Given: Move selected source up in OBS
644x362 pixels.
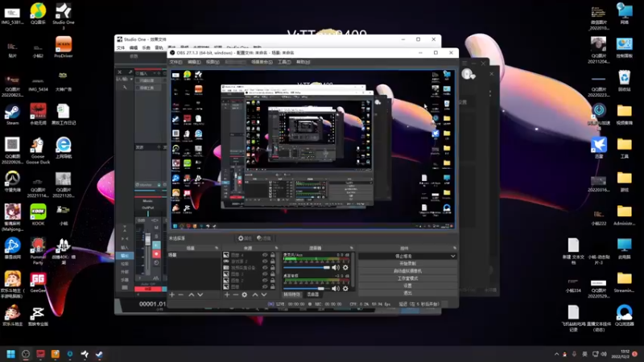Looking at the screenshot, I should (x=255, y=294).
